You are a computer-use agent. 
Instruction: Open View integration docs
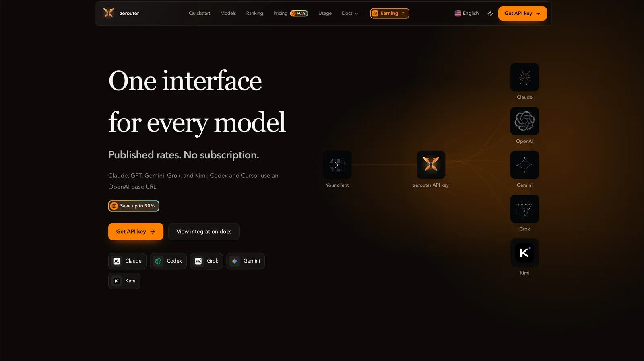pyautogui.click(x=204, y=232)
